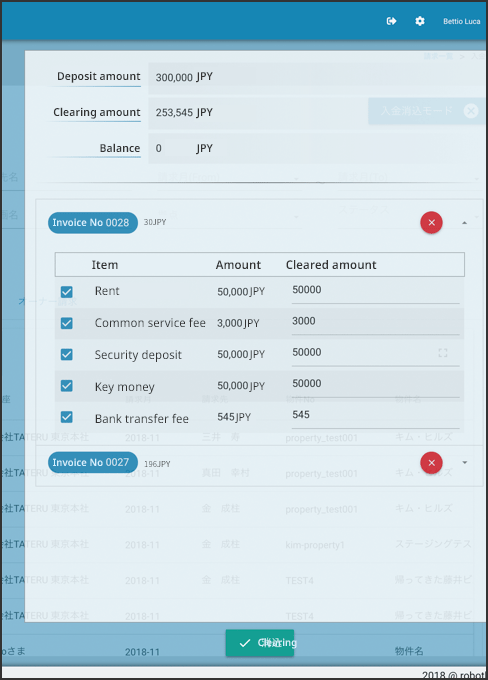Expand the Invoice No 0027 section
Viewport: 488px width, 680px height.
pyautogui.click(x=465, y=462)
